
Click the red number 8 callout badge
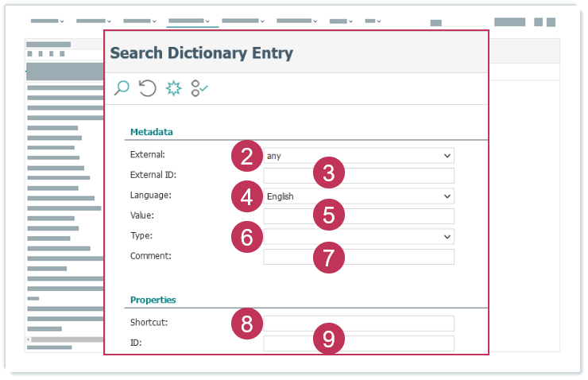pyautogui.click(x=247, y=323)
